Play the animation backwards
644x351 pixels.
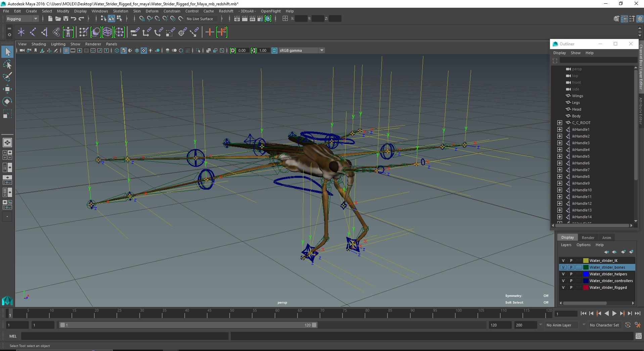click(x=606, y=313)
